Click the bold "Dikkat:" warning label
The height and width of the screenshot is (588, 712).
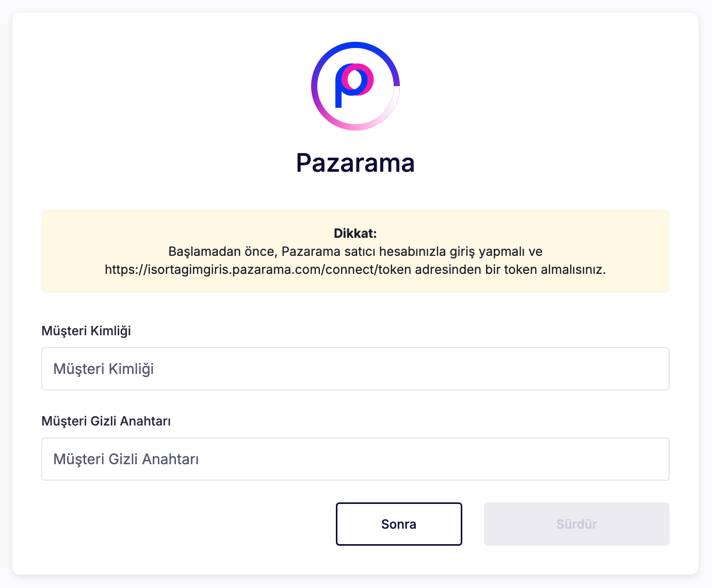click(x=355, y=233)
